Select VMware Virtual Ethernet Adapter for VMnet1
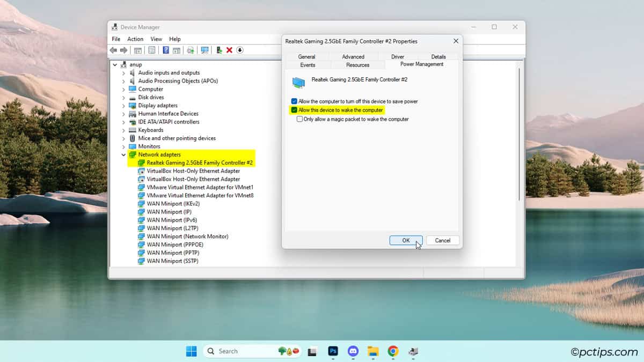 point(200,187)
